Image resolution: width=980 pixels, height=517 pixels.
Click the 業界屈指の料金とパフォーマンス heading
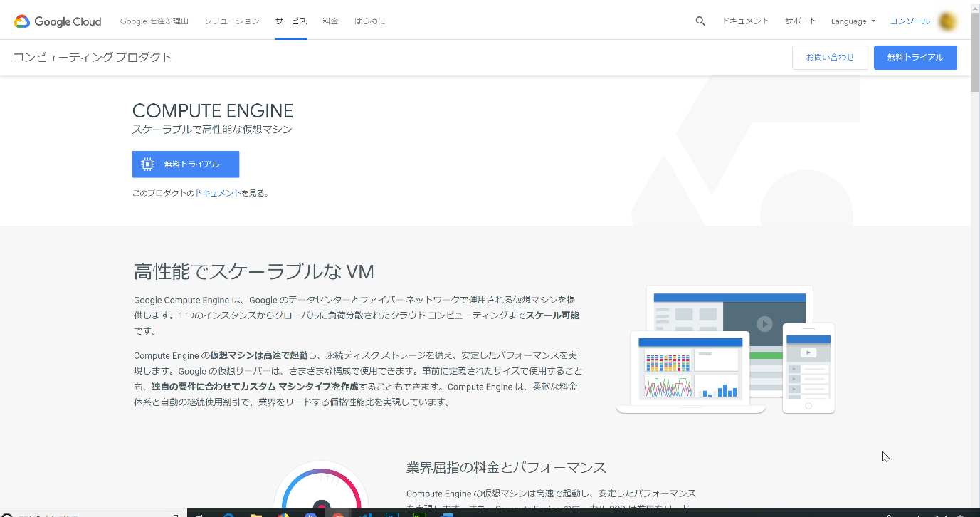507,468
